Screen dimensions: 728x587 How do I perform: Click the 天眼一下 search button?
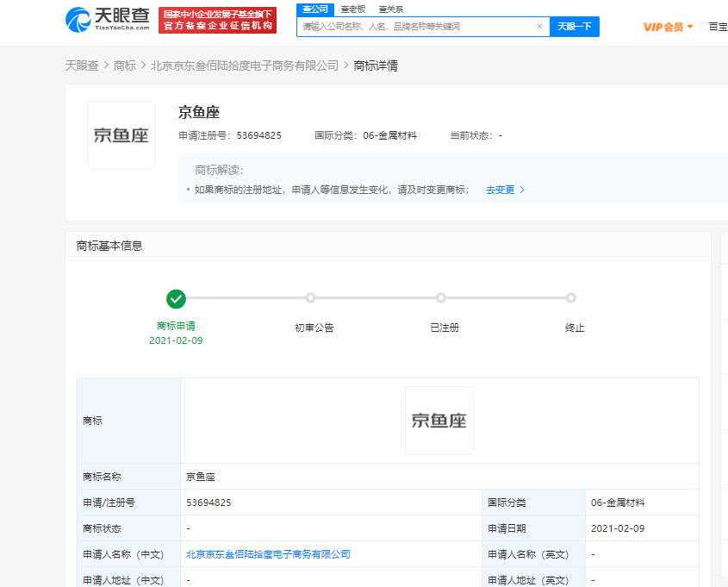(574, 27)
